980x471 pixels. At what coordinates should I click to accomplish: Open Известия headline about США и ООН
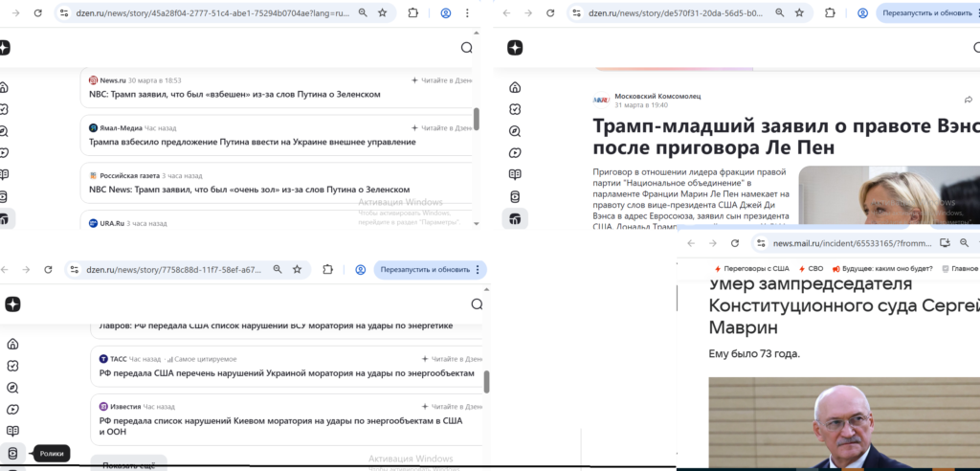click(280, 426)
